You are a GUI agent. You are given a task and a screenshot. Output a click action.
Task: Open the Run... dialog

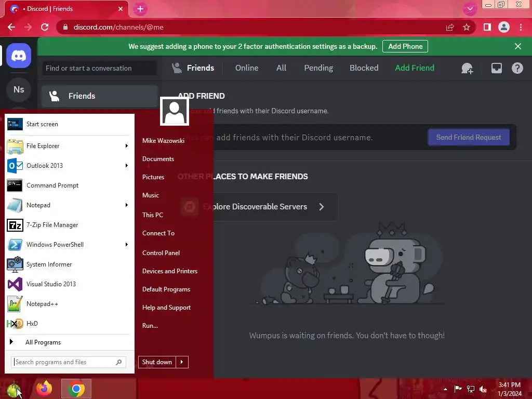coord(150,325)
